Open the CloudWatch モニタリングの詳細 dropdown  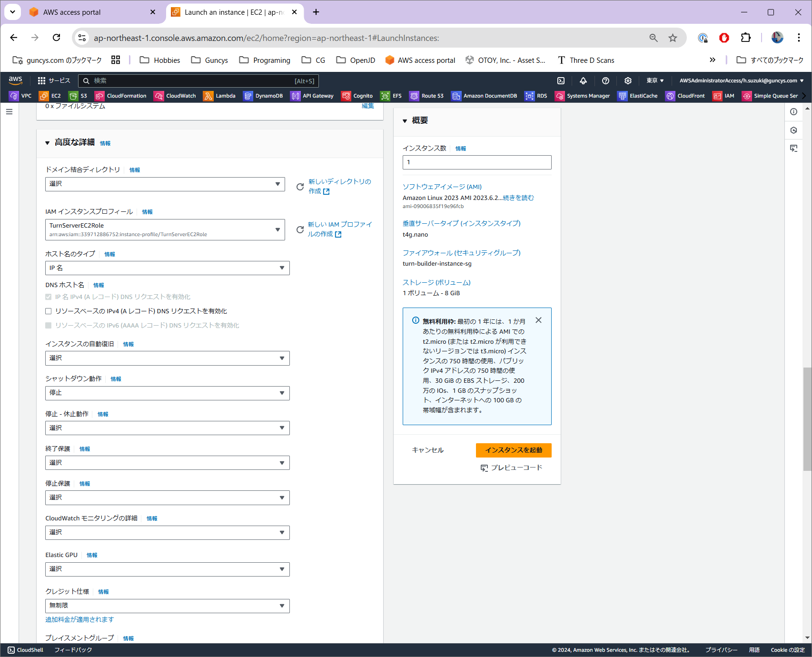click(168, 532)
